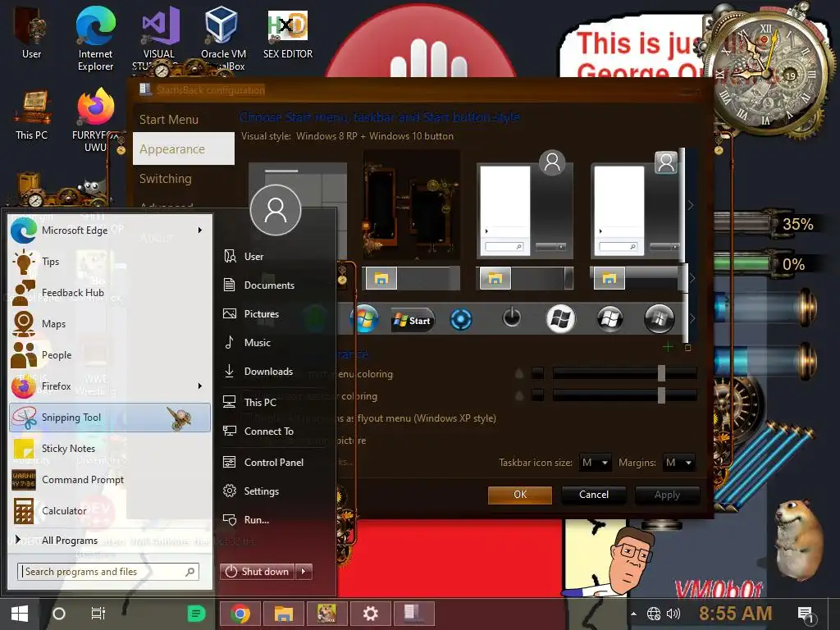Switch to the Appearance tab

tap(184, 149)
